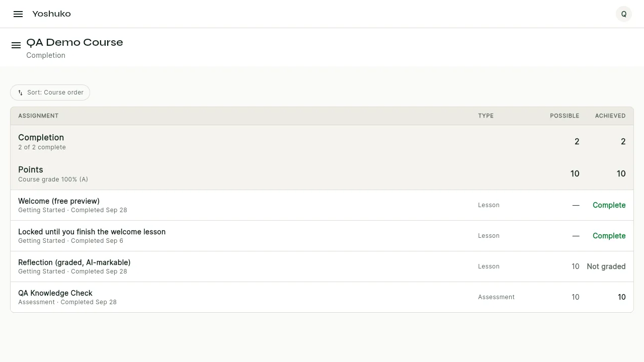The width and height of the screenshot is (644, 362).
Task: Click achieved score 10 for QA Knowledge Check
Action: (622, 297)
